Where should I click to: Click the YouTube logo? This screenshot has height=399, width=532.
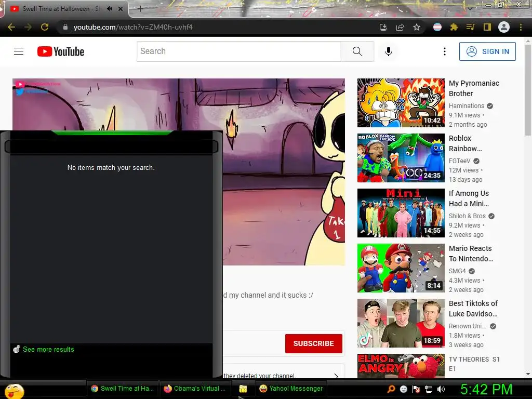click(x=61, y=51)
